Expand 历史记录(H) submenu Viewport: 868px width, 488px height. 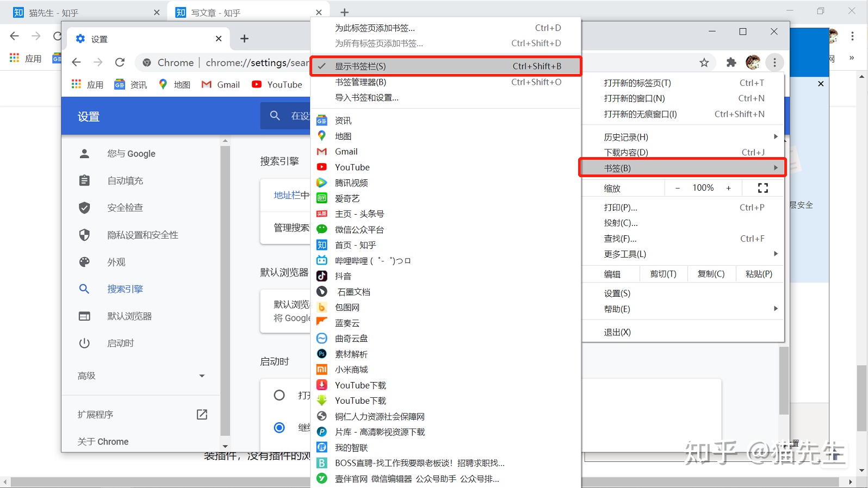point(683,137)
